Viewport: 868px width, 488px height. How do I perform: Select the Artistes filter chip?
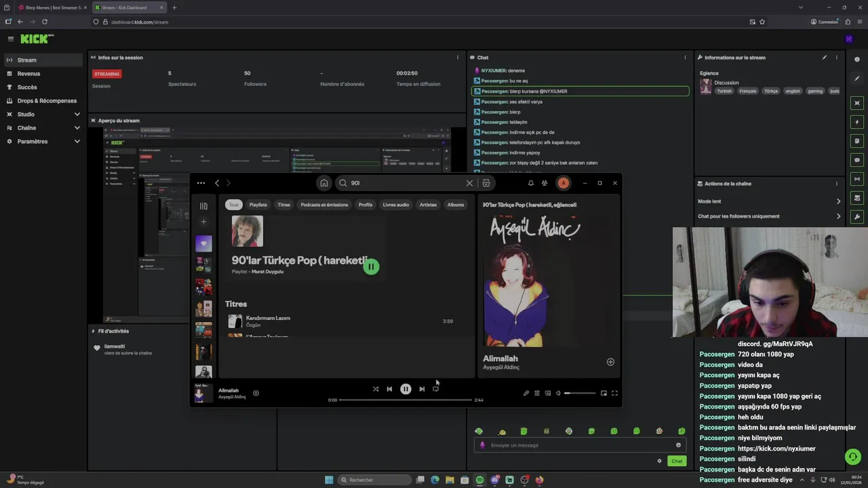[428, 205]
